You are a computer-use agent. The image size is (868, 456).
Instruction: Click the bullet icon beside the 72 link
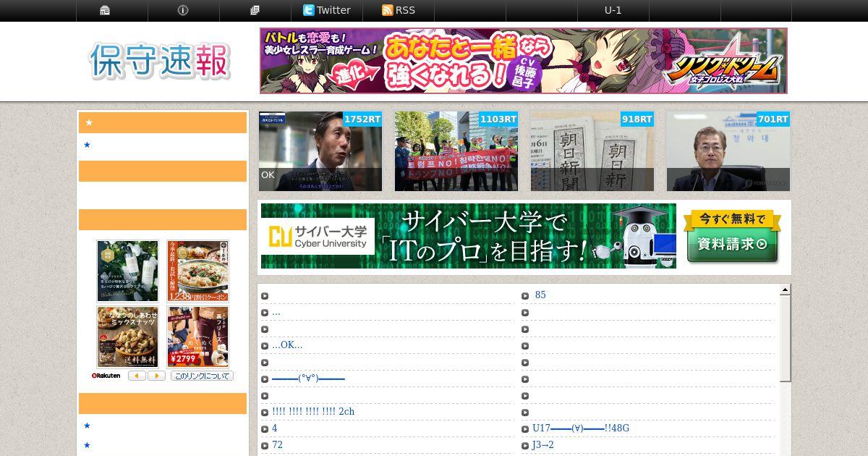coord(265,446)
